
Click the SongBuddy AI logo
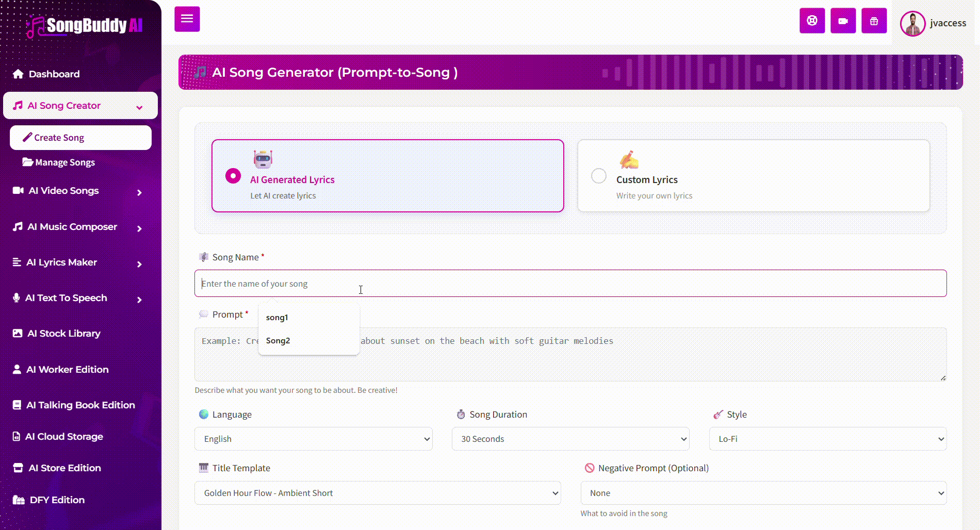pos(85,25)
